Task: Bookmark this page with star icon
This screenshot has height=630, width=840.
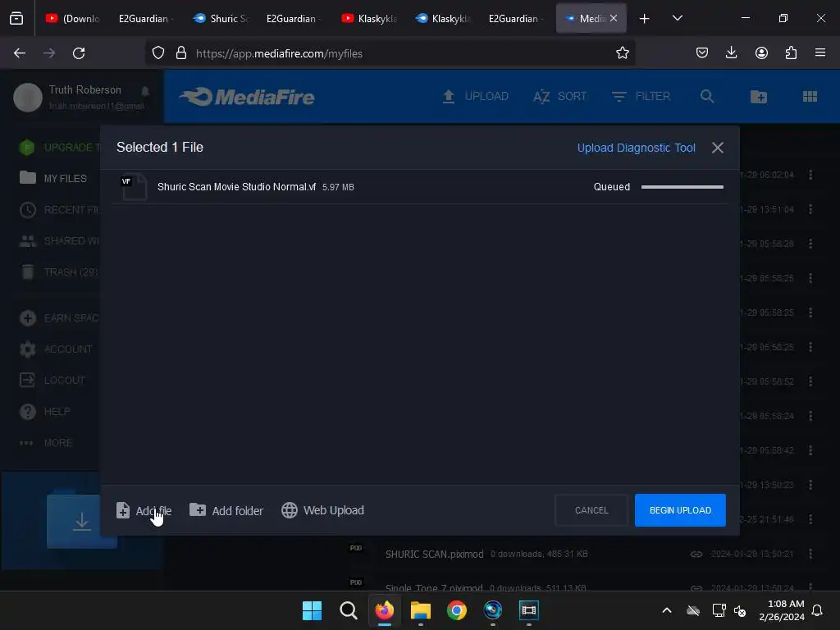Action: tap(622, 53)
